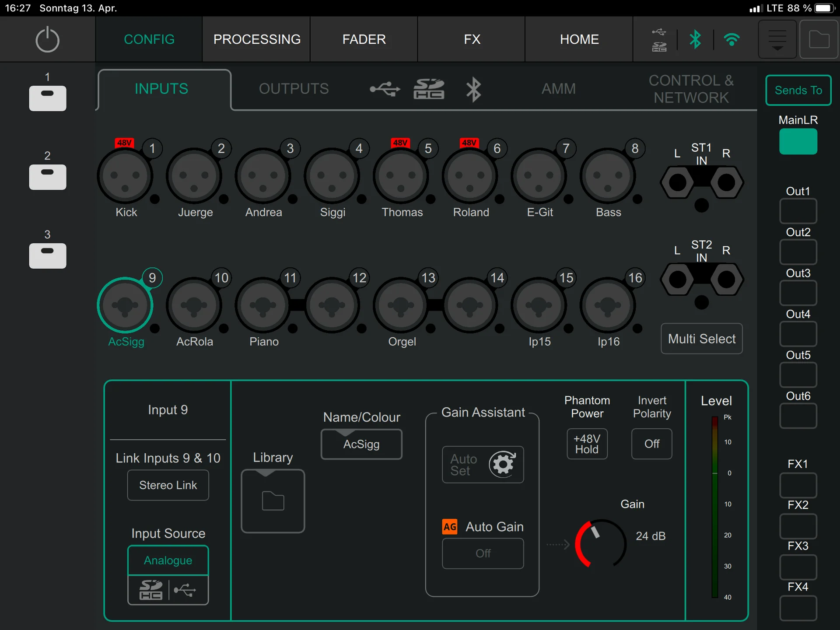Select the Piano combo input socket
This screenshot has width=840, height=630.
tap(263, 305)
